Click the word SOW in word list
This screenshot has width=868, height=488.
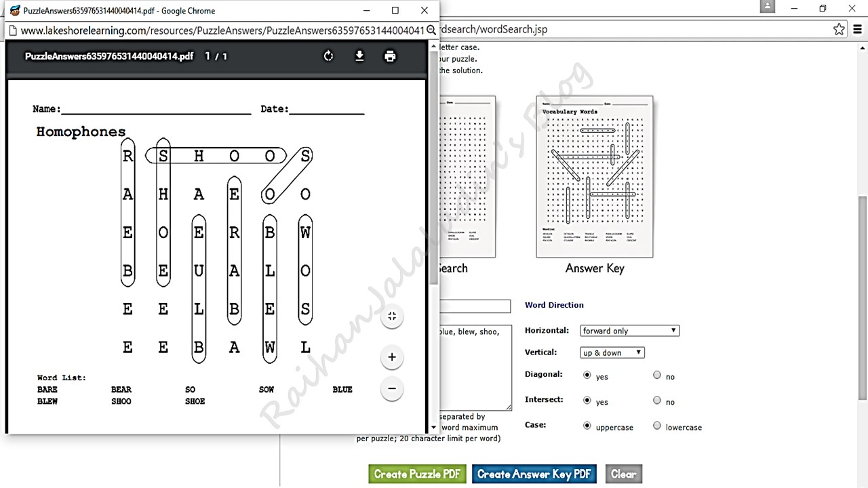[x=267, y=390]
